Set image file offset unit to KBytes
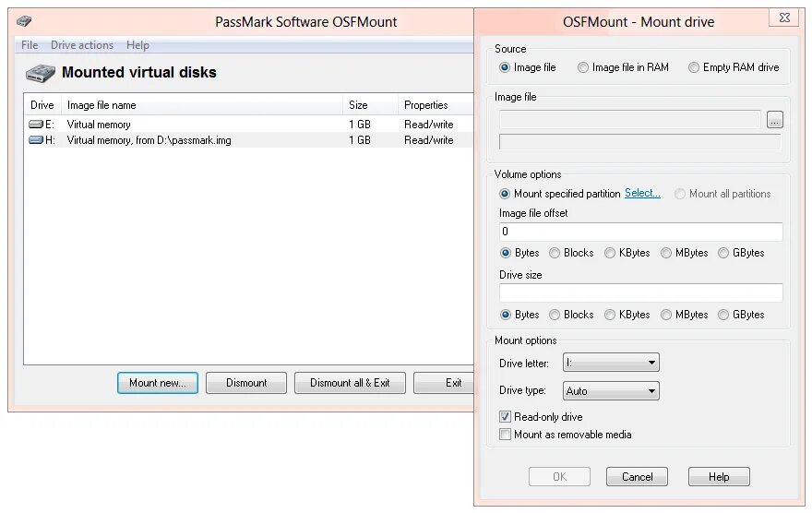This screenshot has height=513, width=812. point(610,253)
